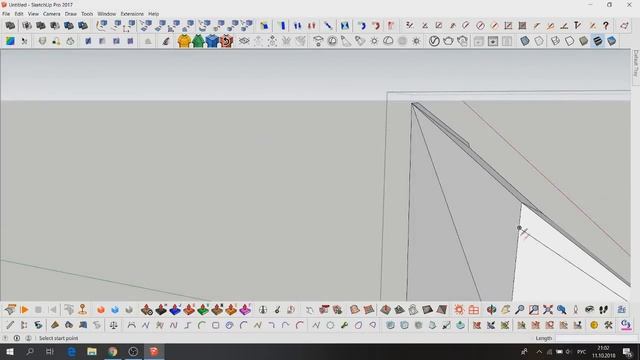Select the Zoom Window tool
Image resolution: width=640 pixels, height=360 pixels.
[533, 310]
